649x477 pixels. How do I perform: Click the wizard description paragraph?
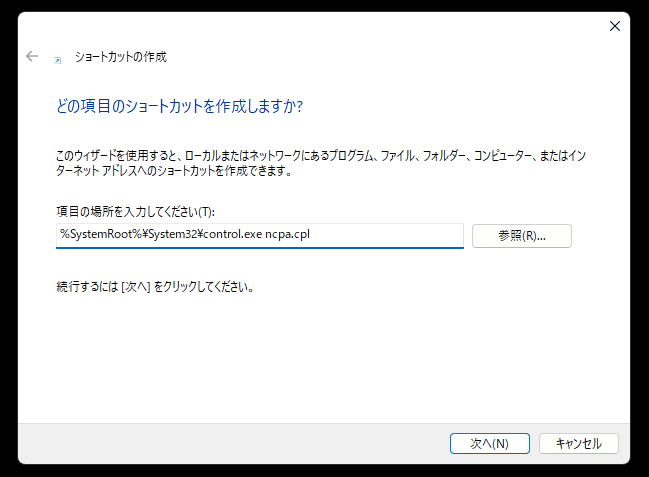pos(300,163)
